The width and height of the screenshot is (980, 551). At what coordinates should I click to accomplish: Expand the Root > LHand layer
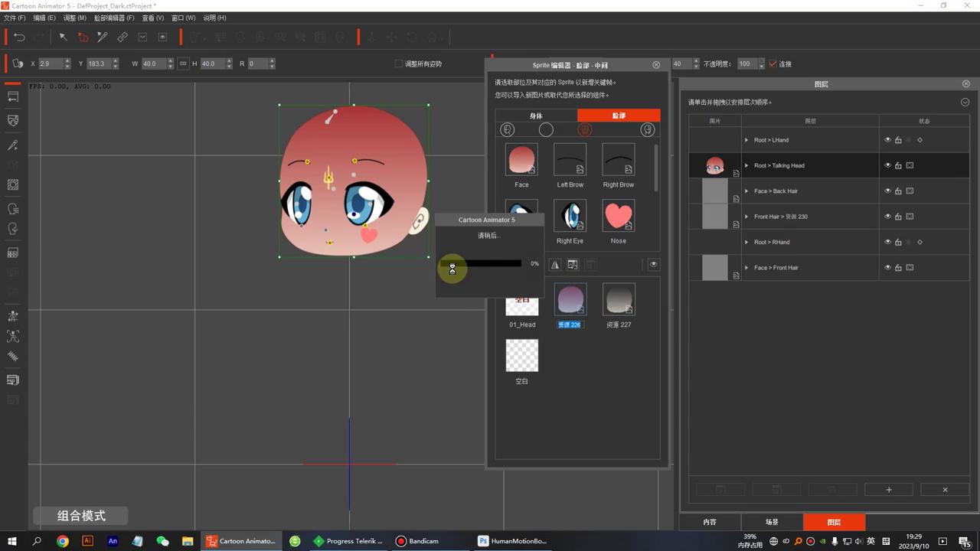pyautogui.click(x=746, y=140)
